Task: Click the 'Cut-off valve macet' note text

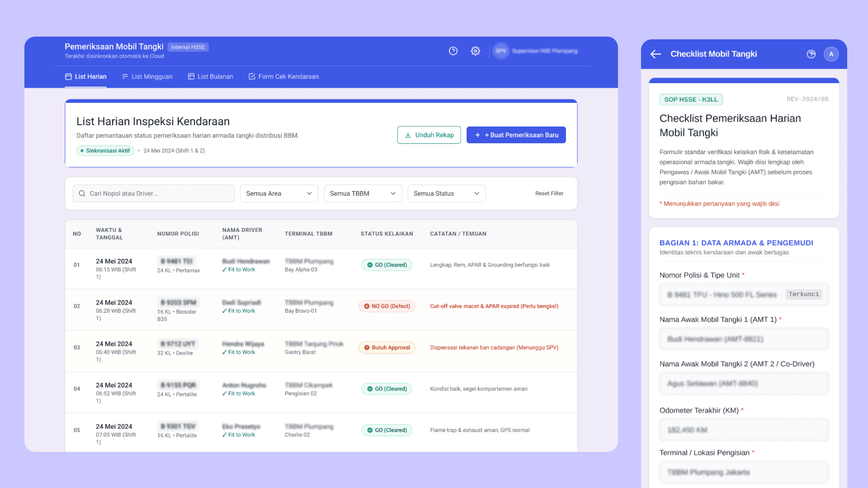Action: (494, 306)
